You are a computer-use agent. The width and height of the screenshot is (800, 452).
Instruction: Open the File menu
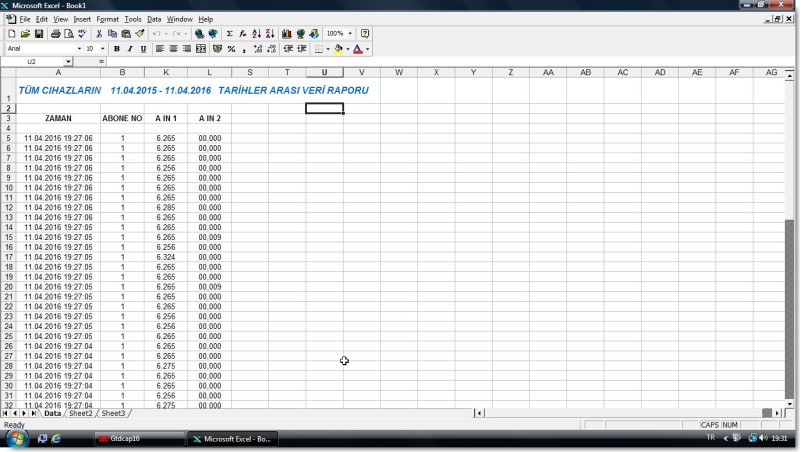point(24,19)
